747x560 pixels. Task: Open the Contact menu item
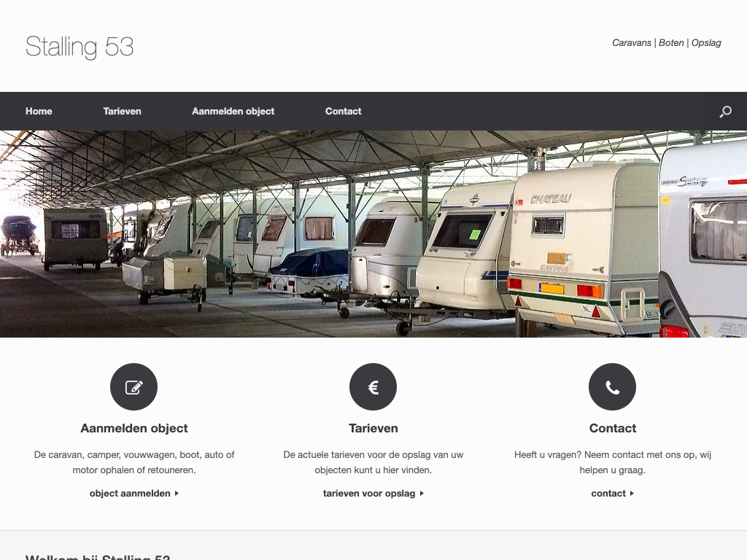click(x=343, y=112)
